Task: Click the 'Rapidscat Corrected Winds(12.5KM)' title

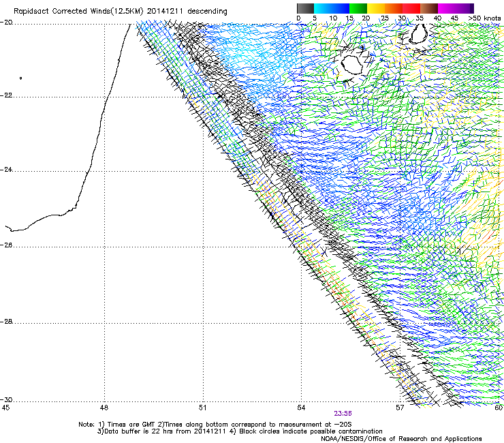Action: pyautogui.click(x=78, y=12)
